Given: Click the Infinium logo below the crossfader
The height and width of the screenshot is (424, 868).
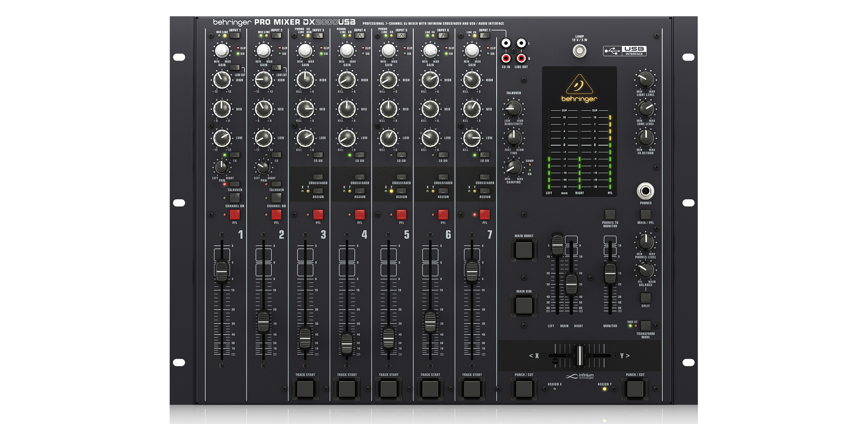Looking at the screenshot, I should tap(580, 376).
